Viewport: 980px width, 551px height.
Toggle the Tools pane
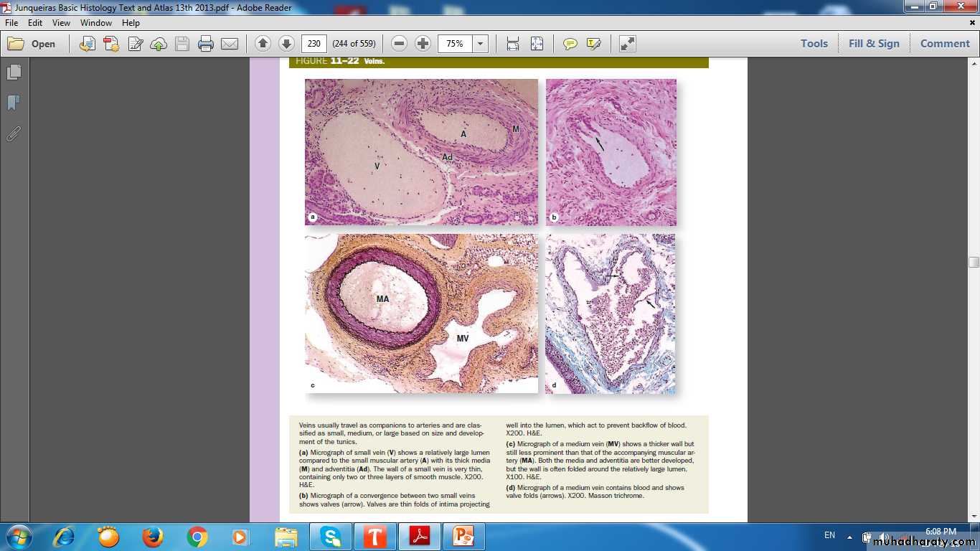click(814, 44)
